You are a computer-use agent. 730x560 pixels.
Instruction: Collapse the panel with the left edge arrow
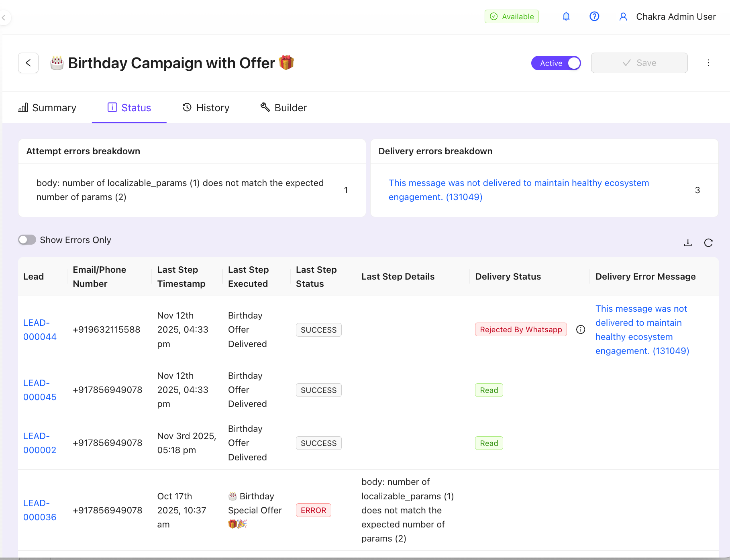tap(4, 18)
